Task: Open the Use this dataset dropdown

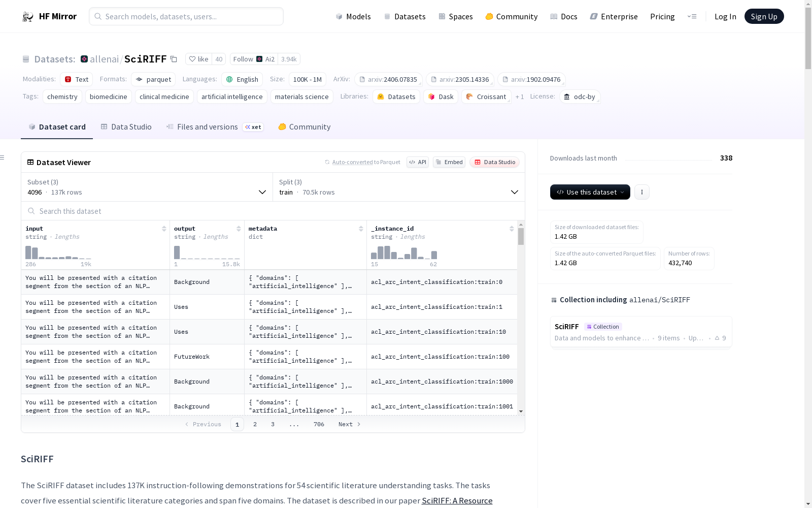Action: pos(590,192)
